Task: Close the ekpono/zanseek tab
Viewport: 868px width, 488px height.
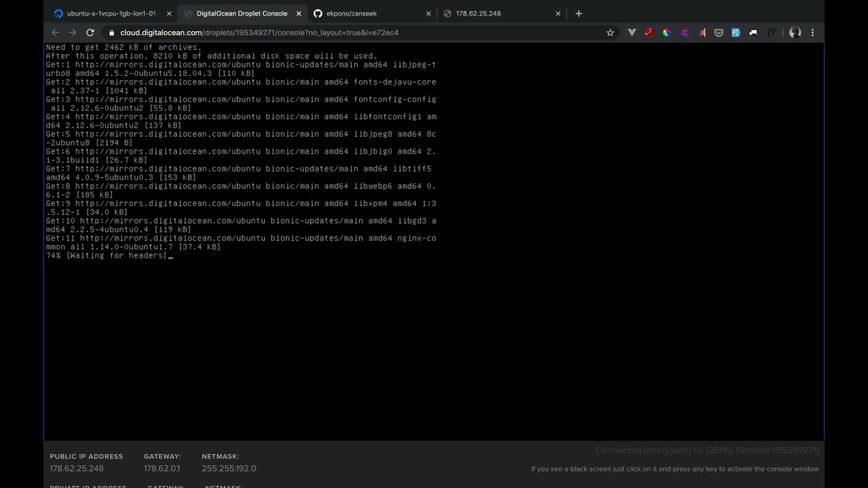Action: coord(429,14)
